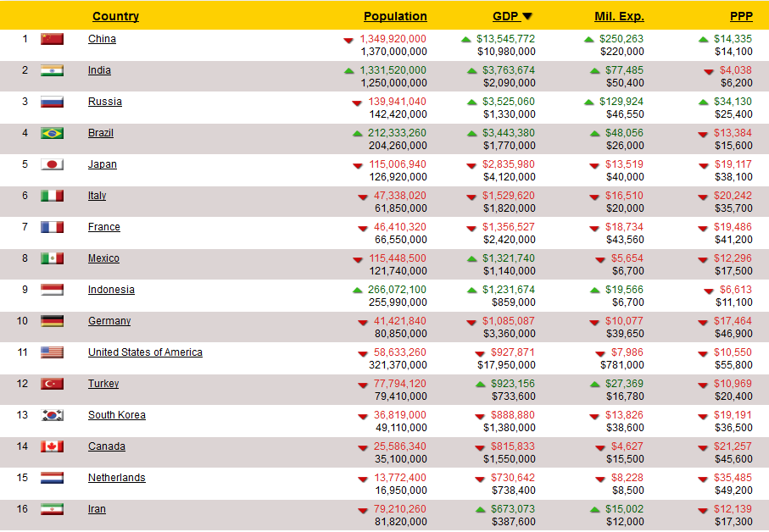Open the United States of America link
The height and width of the screenshot is (532, 769).
145,352
